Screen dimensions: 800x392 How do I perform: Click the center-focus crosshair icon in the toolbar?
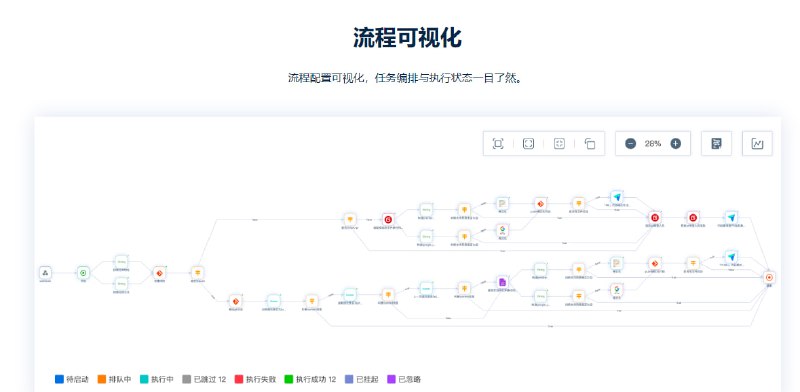[559, 143]
